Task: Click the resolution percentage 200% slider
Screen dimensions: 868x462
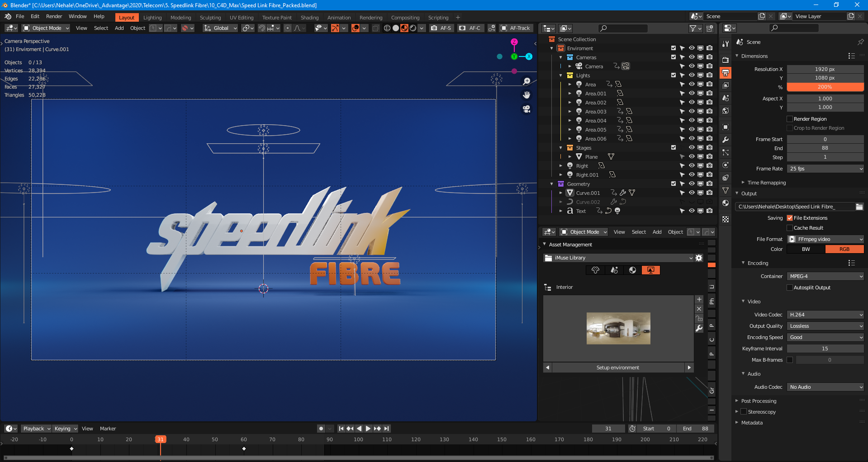Action: pyautogui.click(x=825, y=87)
